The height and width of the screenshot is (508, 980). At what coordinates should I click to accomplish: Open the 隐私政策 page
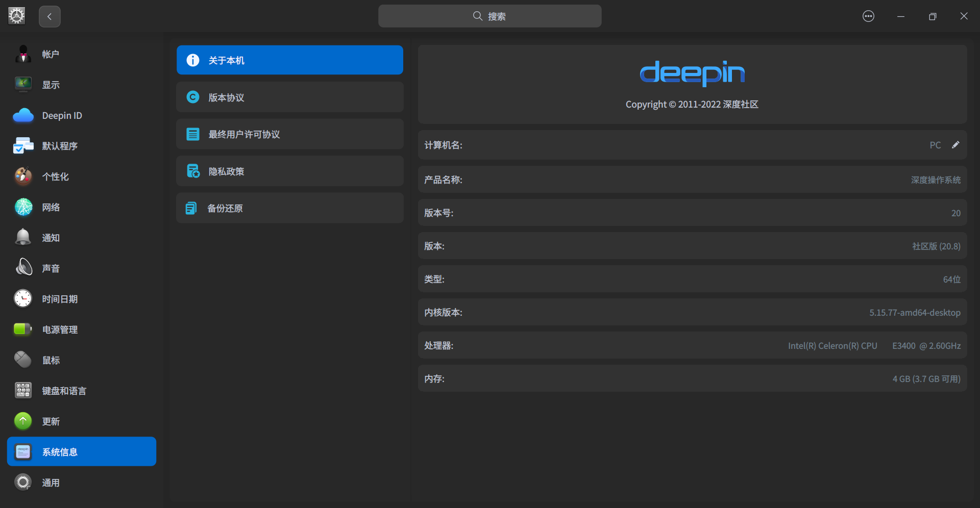[290, 171]
